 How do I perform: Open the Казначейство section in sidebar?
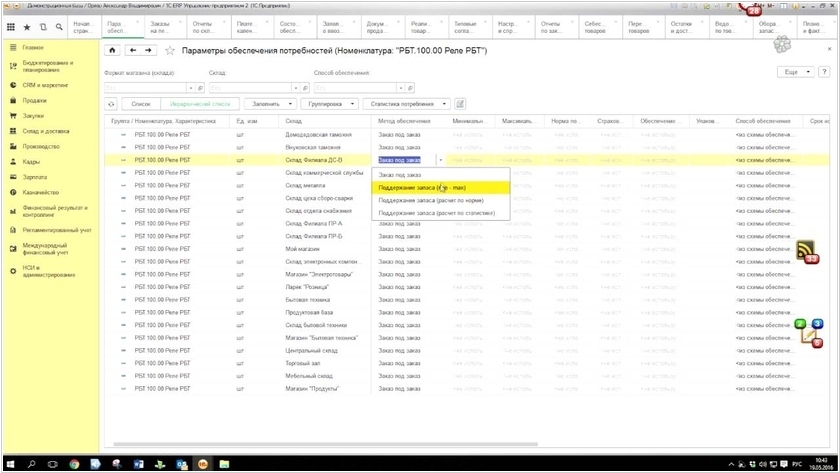[40, 192]
